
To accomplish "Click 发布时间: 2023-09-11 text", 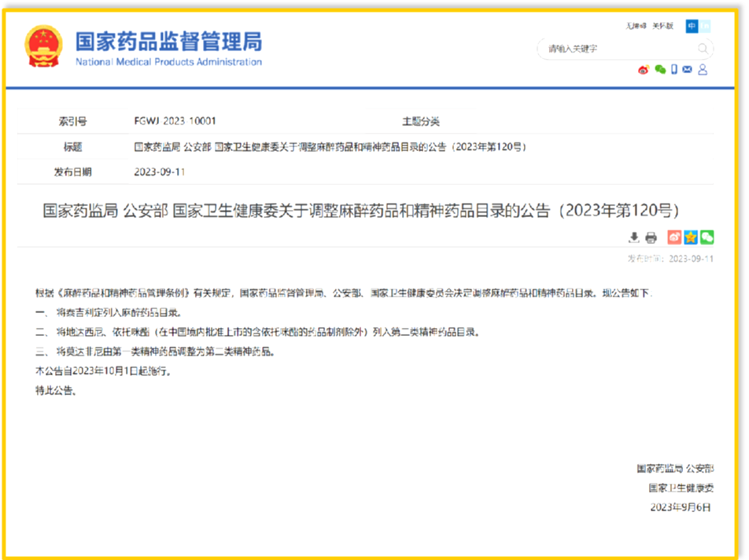I will point(670,258).
